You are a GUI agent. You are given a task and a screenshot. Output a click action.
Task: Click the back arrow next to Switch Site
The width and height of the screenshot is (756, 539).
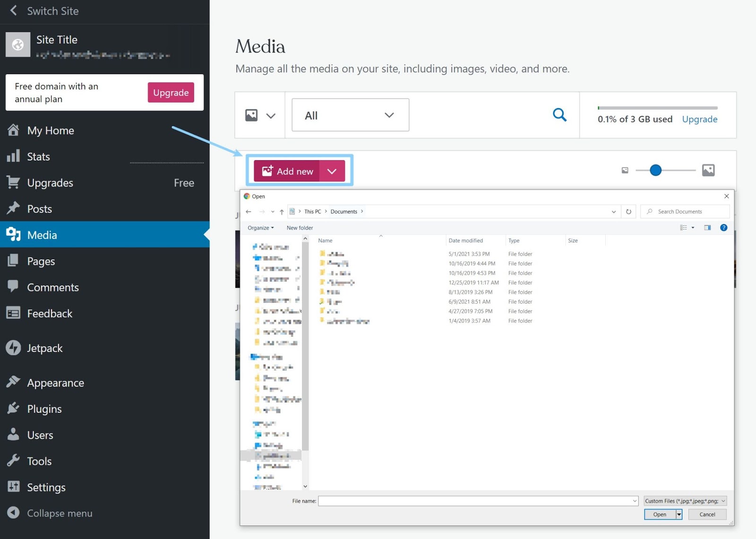click(13, 10)
